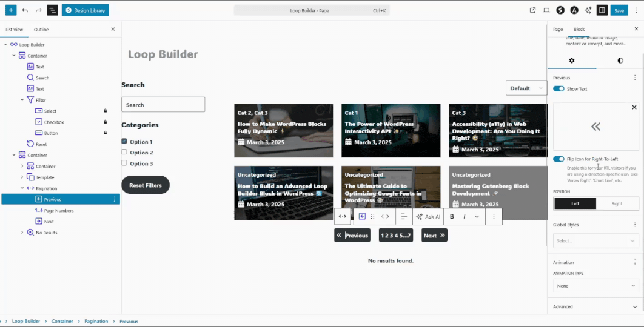Click the Bold formatting icon

(x=452, y=217)
